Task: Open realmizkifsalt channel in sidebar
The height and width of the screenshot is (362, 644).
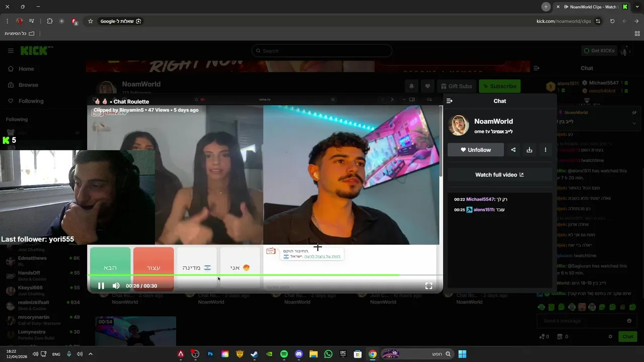Action: (42, 305)
